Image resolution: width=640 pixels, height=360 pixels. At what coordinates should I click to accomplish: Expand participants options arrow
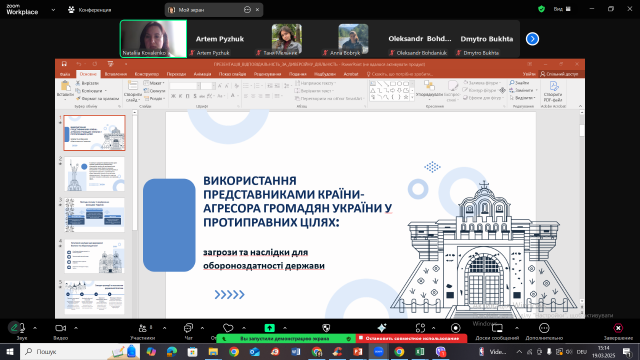[x=164, y=328]
